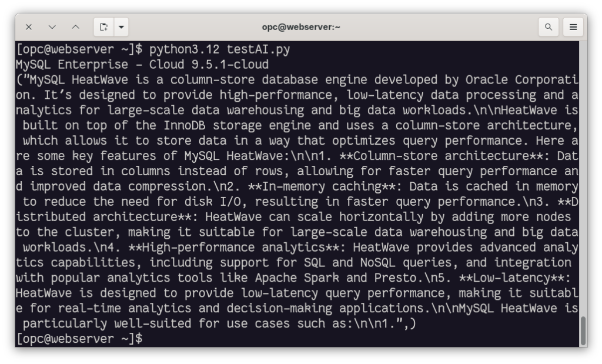Close the terminal window
This screenshot has height=364, width=602.
click(x=29, y=27)
